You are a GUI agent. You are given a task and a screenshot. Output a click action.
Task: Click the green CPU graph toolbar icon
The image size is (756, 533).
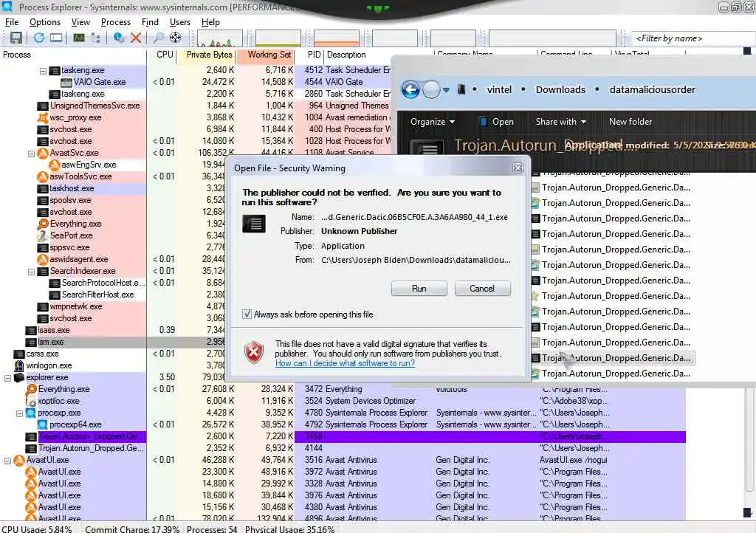tap(79, 38)
